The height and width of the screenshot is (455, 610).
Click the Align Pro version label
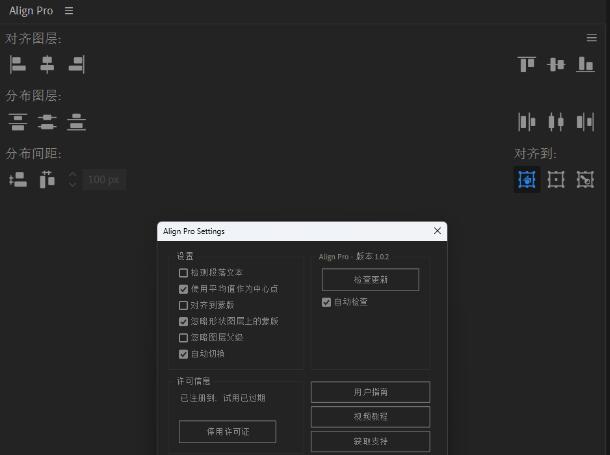[x=354, y=257]
